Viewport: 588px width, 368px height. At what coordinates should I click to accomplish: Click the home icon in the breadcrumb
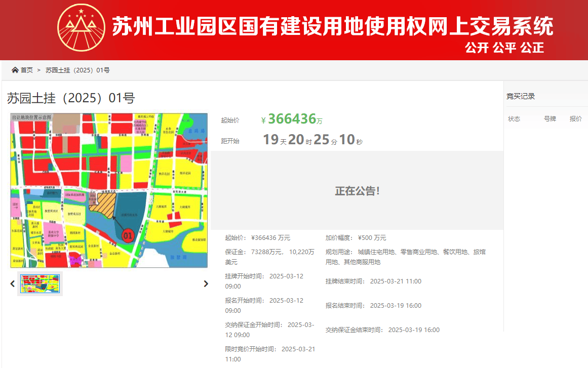click(15, 70)
